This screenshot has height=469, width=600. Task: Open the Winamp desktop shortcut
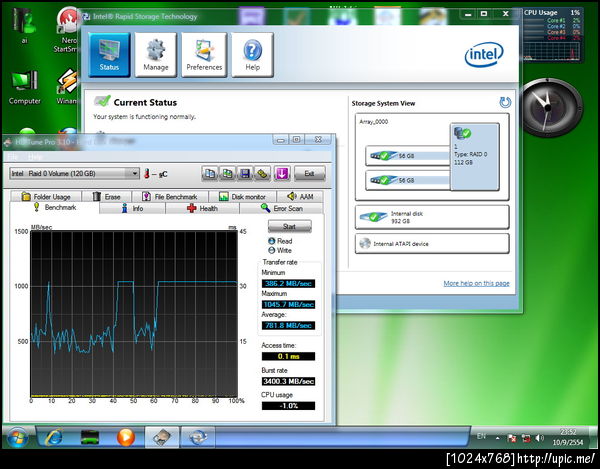(x=67, y=86)
